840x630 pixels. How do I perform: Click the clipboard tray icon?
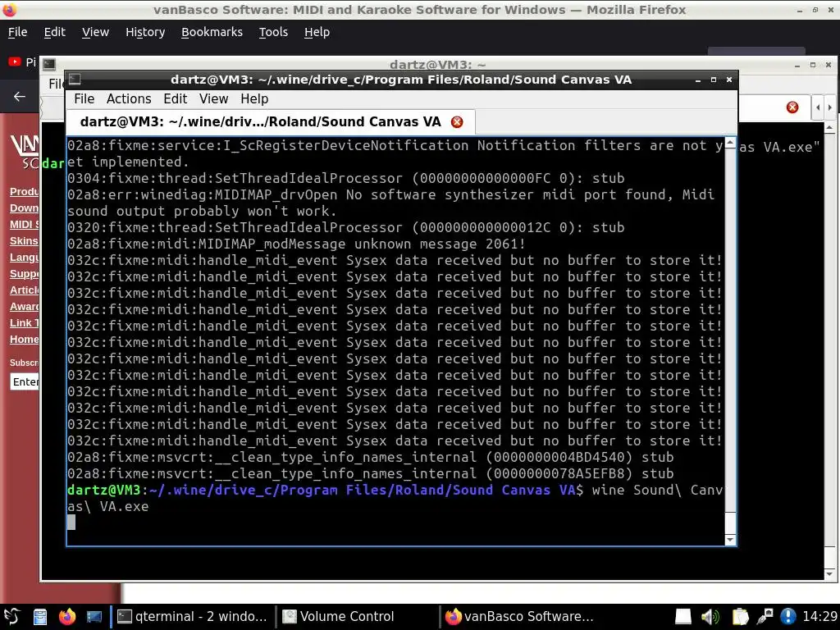(x=740, y=617)
